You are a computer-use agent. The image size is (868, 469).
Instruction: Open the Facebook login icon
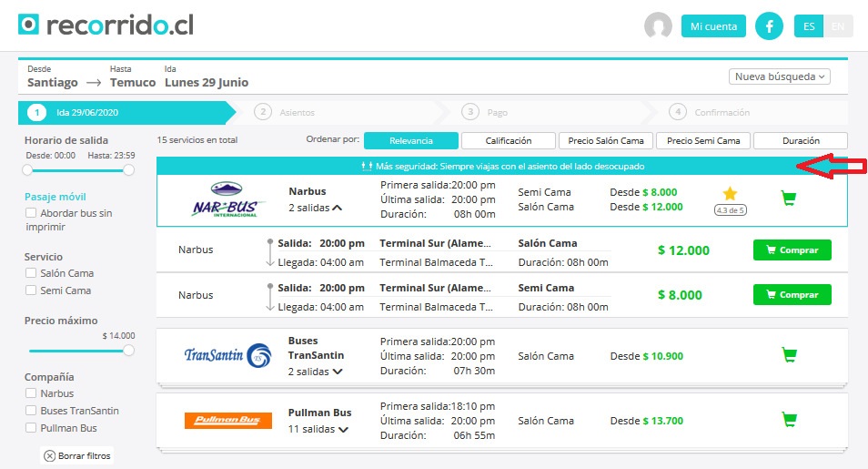pyautogui.click(x=769, y=26)
